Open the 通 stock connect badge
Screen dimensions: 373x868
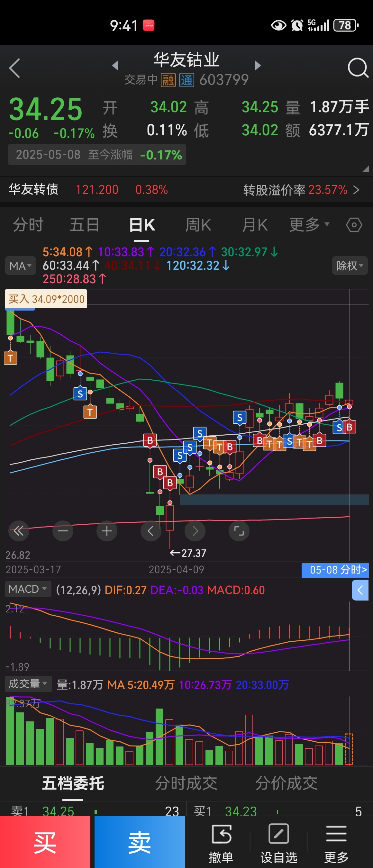click(187, 80)
